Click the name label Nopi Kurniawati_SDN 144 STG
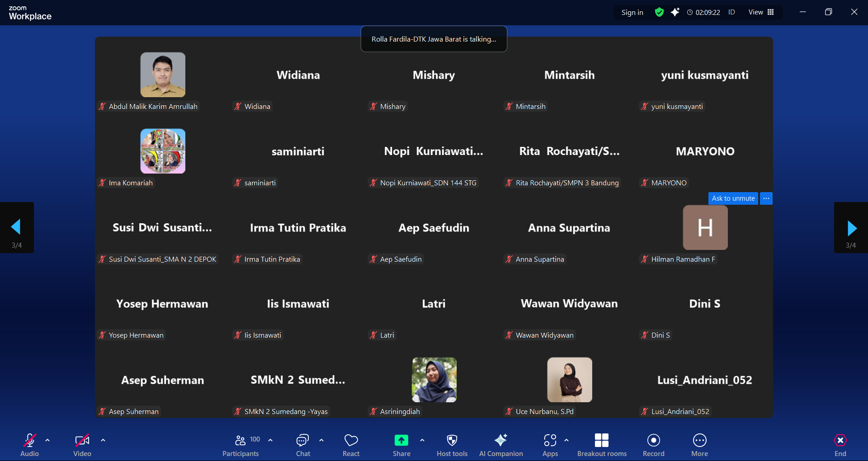 click(x=428, y=183)
